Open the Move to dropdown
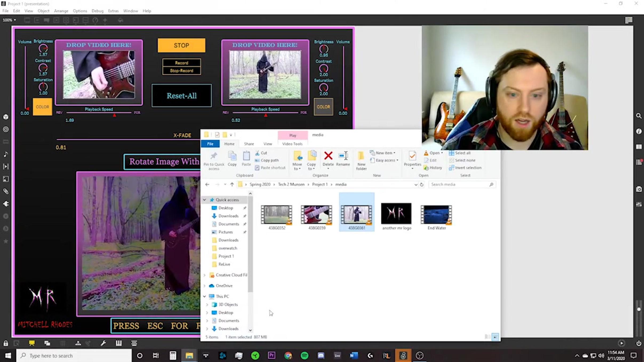The height and width of the screenshot is (362, 644). click(297, 160)
